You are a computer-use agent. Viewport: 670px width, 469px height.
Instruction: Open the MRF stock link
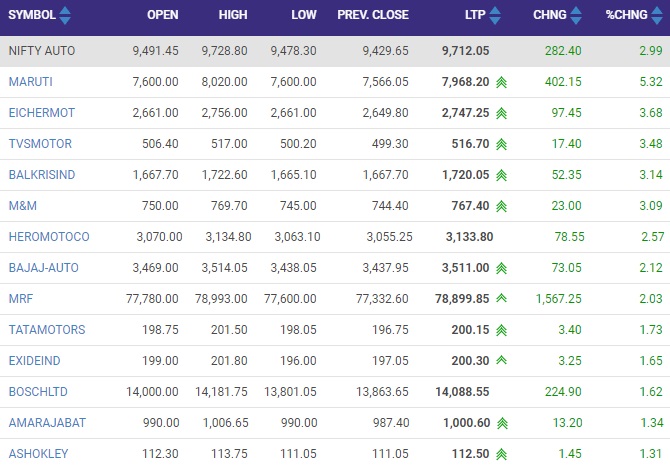pos(21,299)
